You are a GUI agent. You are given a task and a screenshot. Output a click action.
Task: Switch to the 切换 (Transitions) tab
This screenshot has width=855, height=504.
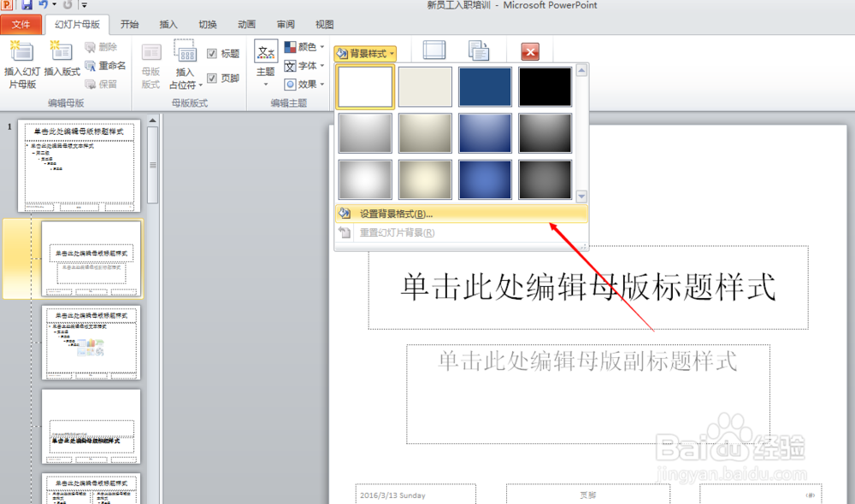207,25
